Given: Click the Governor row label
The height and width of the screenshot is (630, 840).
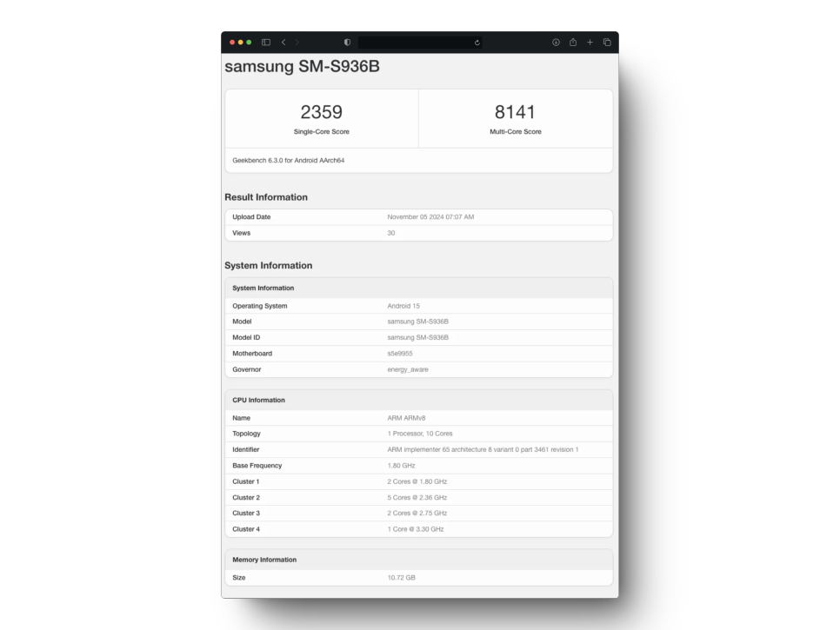Looking at the screenshot, I should point(246,370).
